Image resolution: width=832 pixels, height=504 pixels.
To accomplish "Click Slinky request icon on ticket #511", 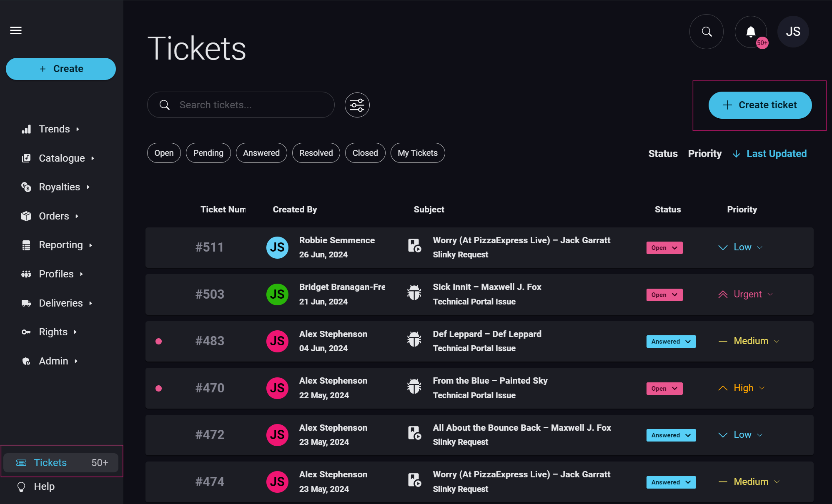I will (x=414, y=246).
